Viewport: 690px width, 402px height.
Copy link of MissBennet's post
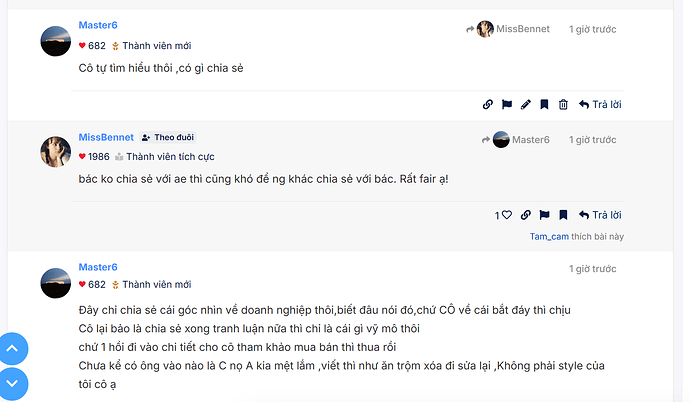point(526,215)
